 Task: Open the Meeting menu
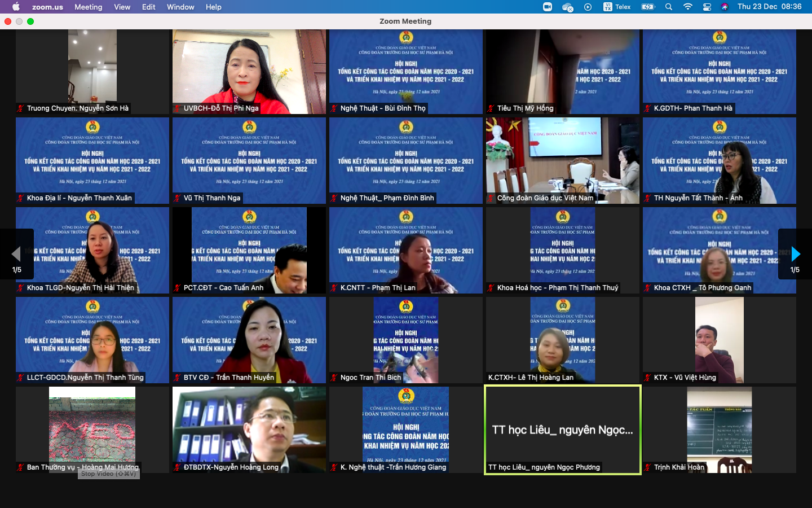pyautogui.click(x=88, y=7)
